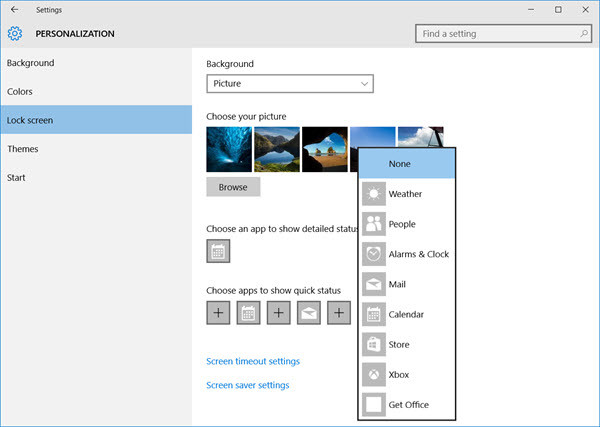Click the search magnifier icon
Image resolution: width=600 pixels, height=427 pixels.
pyautogui.click(x=584, y=34)
